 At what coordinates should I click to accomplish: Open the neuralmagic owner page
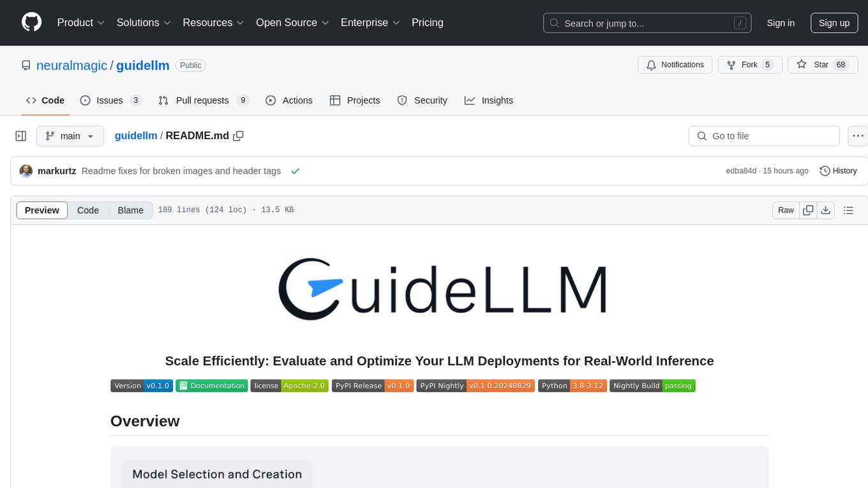72,65
